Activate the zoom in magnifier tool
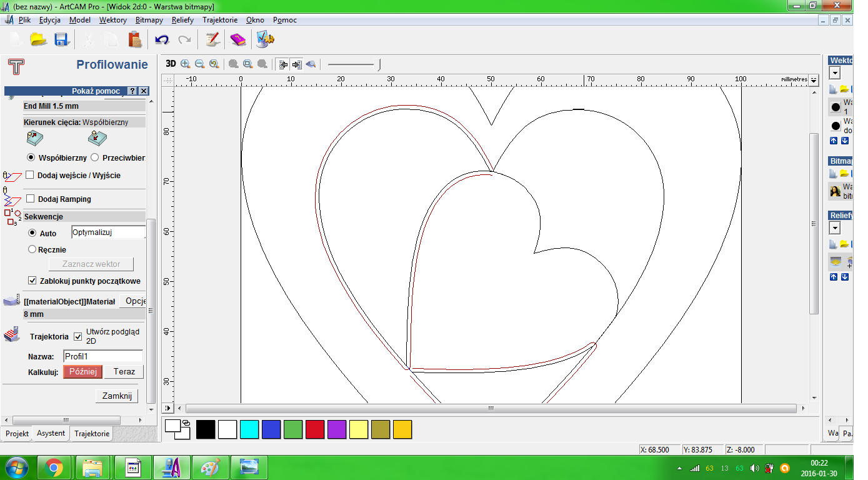The image size is (868, 480). [185, 64]
